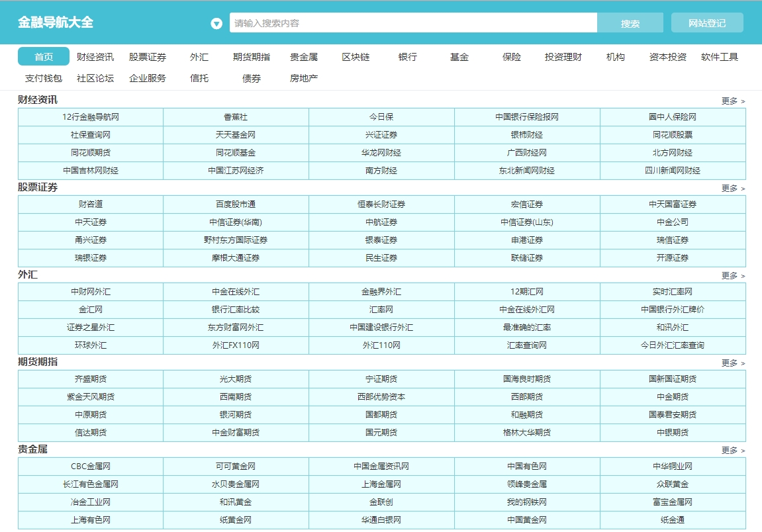The height and width of the screenshot is (532, 762).
Task: Click the 金融导航大全 site logo
Action: (x=56, y=22)
